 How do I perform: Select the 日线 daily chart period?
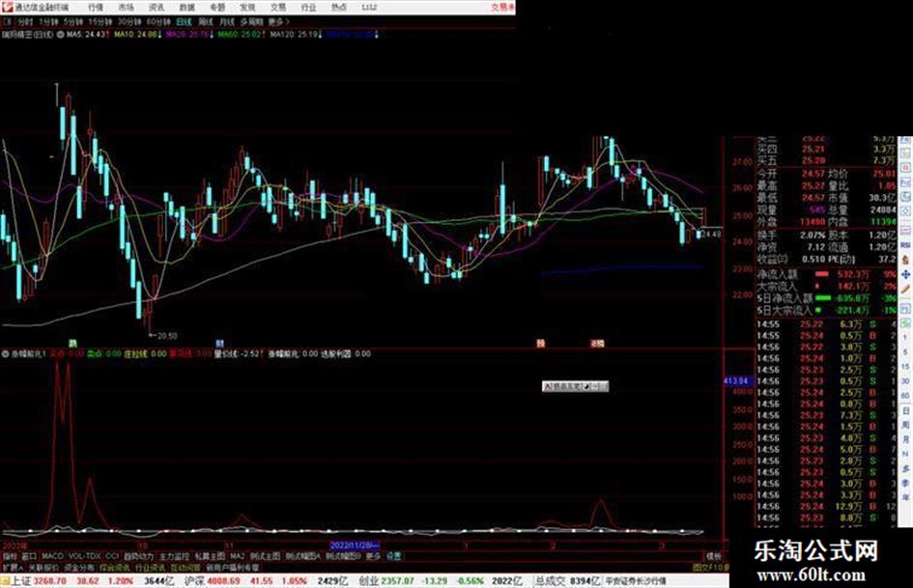point(184,21)
